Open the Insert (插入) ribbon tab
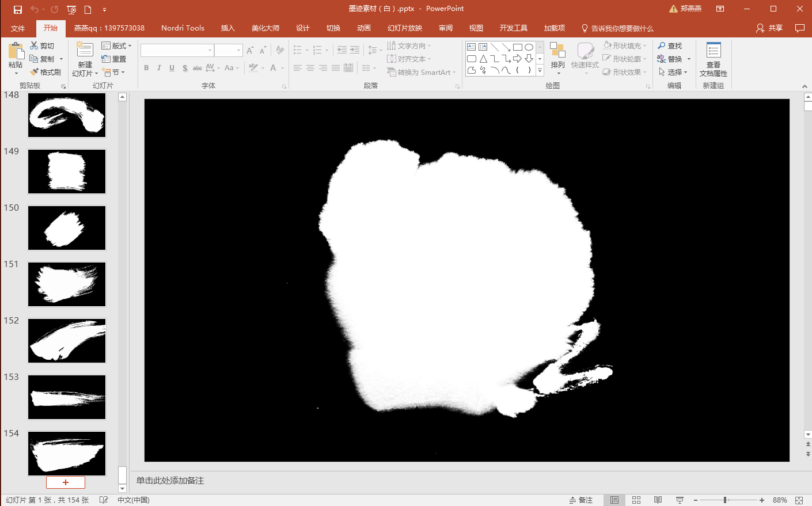Image resolution: width=812 pixels, height=506 pixels. pos(227,28)
